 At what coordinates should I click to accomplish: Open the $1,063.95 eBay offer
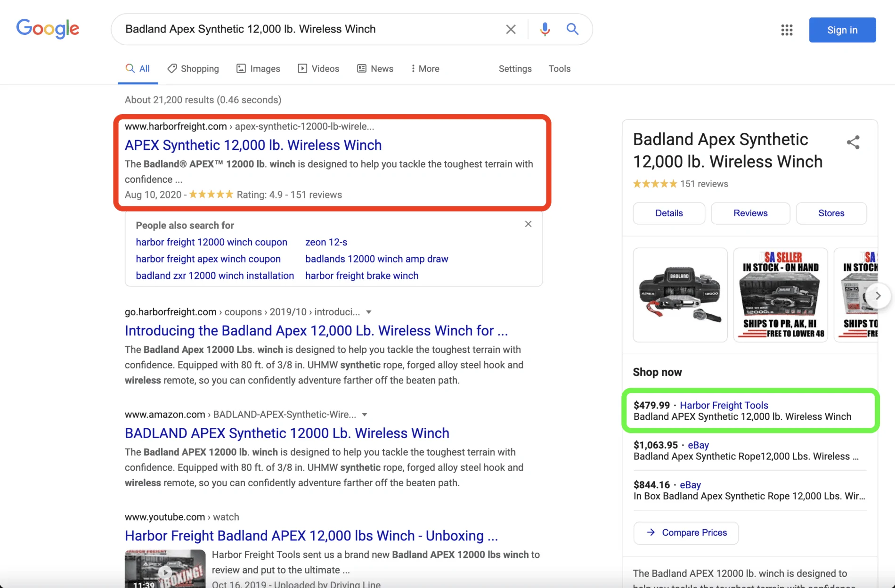[750, 450]
